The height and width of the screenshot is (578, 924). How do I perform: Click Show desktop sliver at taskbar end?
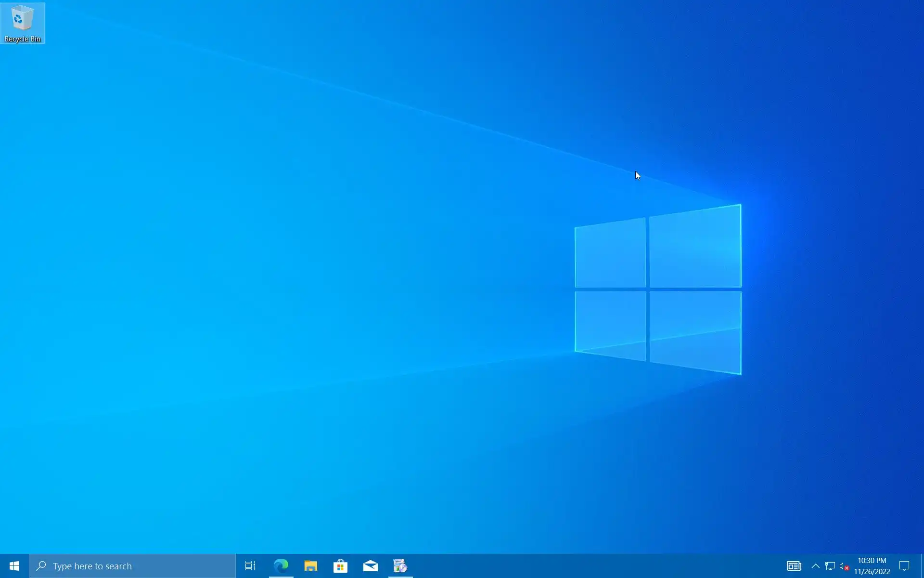922,566
